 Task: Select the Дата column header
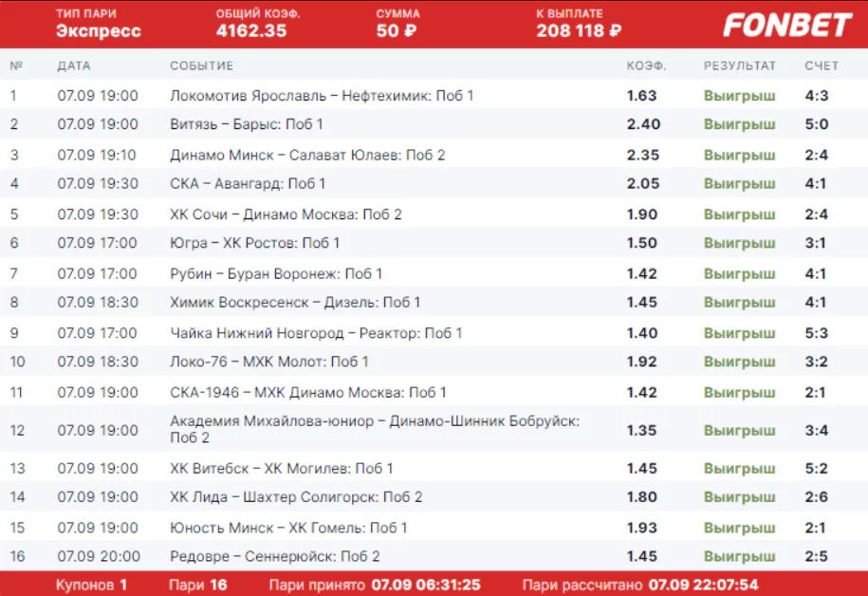(74, 65)
